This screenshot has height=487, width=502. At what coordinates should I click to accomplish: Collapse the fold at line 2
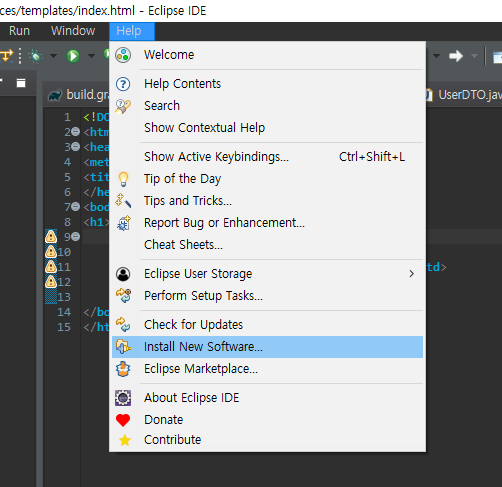tap(76, 132)
